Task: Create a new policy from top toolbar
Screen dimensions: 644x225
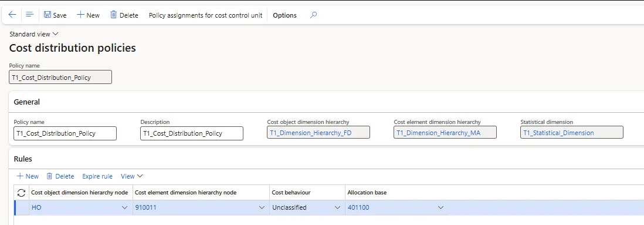Action: [89, 15]
